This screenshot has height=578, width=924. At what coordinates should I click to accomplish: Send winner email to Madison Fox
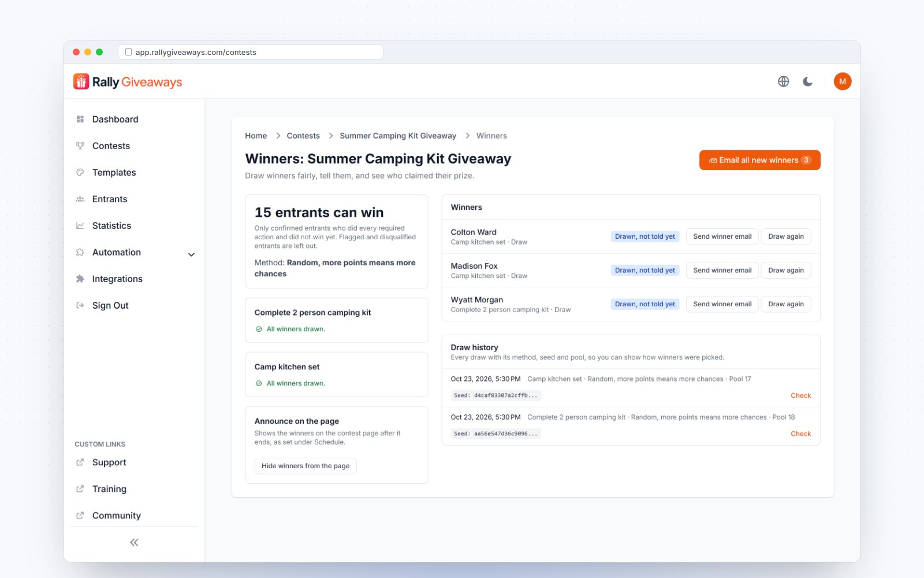click(722, 270)
